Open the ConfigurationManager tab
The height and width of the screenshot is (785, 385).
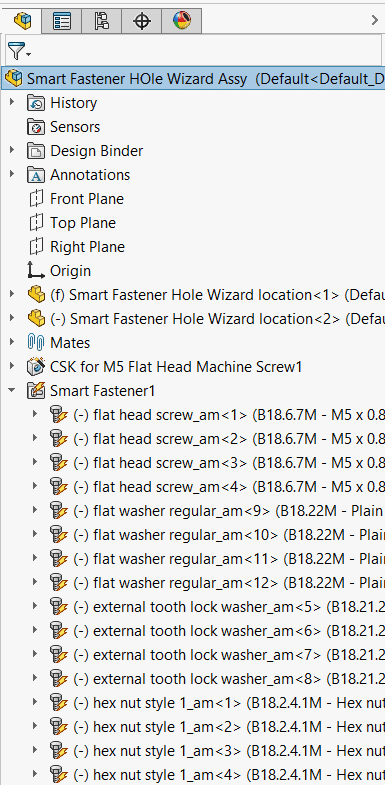tap(102, 21)
